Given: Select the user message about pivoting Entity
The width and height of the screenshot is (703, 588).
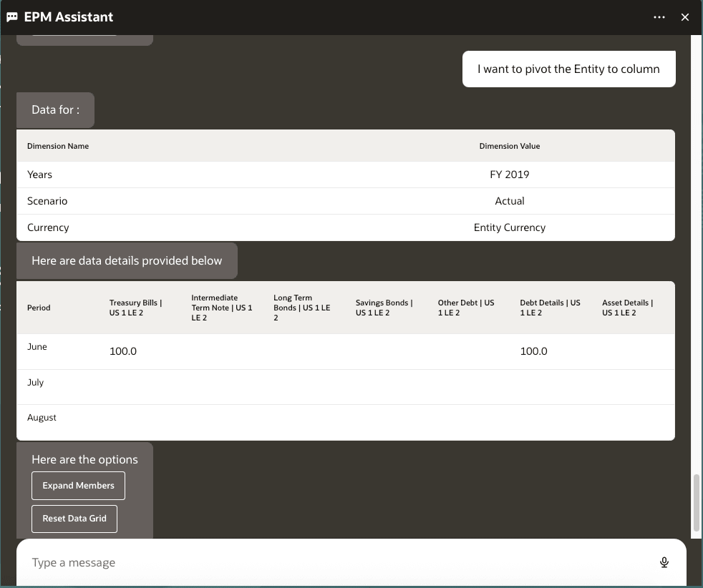Looking at the screenshot, I should (x=568, y=69).
